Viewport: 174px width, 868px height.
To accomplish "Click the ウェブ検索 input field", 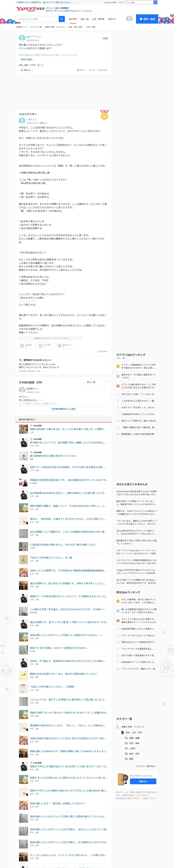I will click(139, 2).
